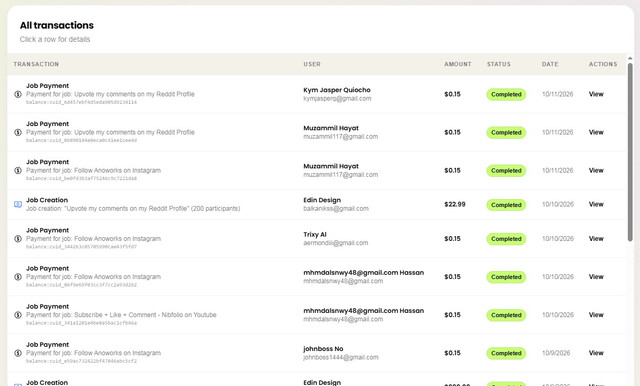
Task: Click 'Job Creation' title in the $22.99 row
Action: click(47, 200)
